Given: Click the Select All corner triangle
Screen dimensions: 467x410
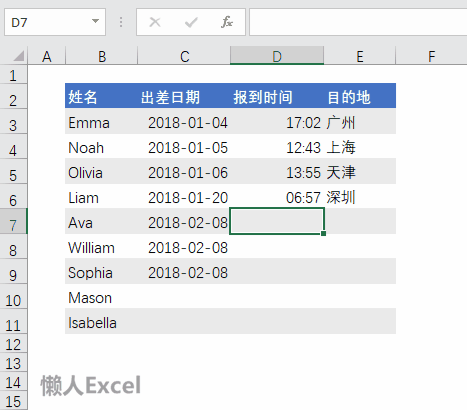Looking at the screenshot, I should click(19, 55).
